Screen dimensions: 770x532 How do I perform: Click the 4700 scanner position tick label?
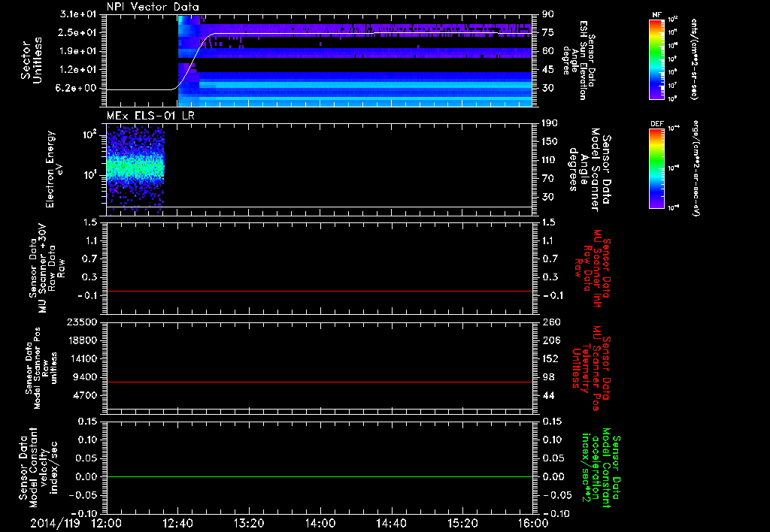point(84,395)
